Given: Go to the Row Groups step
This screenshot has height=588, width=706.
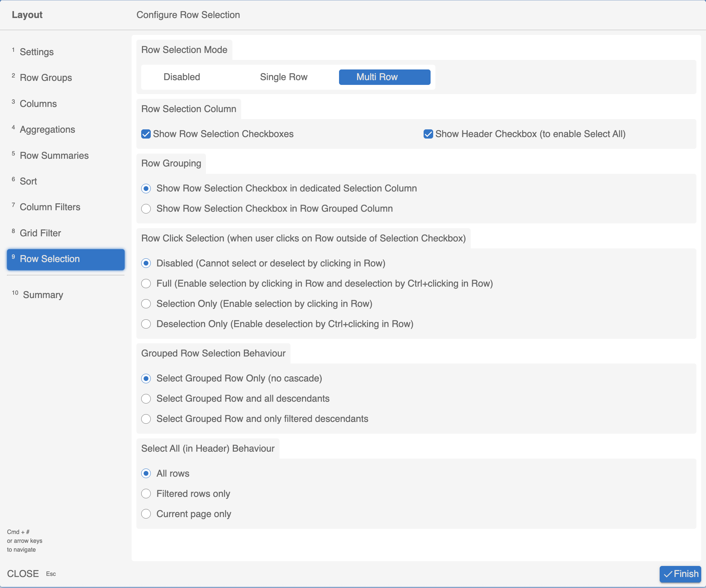Looking at the screenshot, I should coord(46,78).
